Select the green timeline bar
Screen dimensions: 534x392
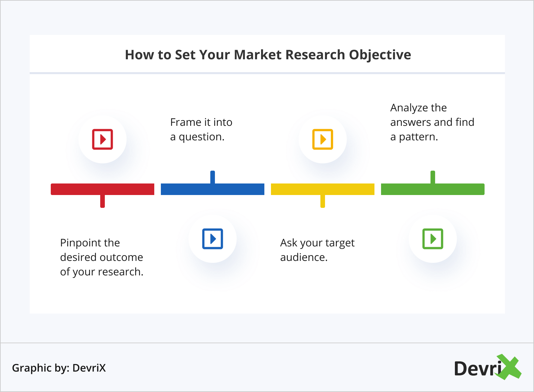[433, 189]
